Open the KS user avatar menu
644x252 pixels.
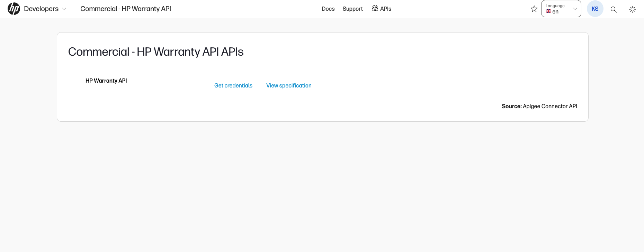595,9
